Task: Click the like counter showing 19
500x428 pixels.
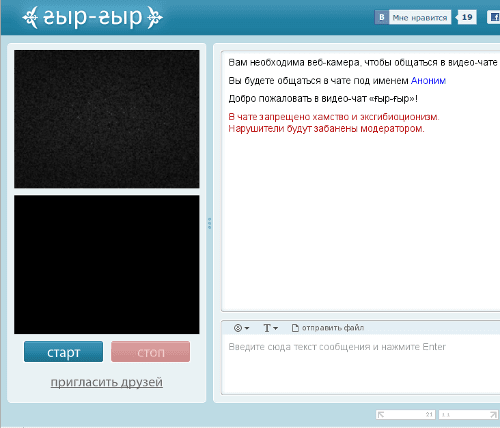Action: (x=466, y=17)
